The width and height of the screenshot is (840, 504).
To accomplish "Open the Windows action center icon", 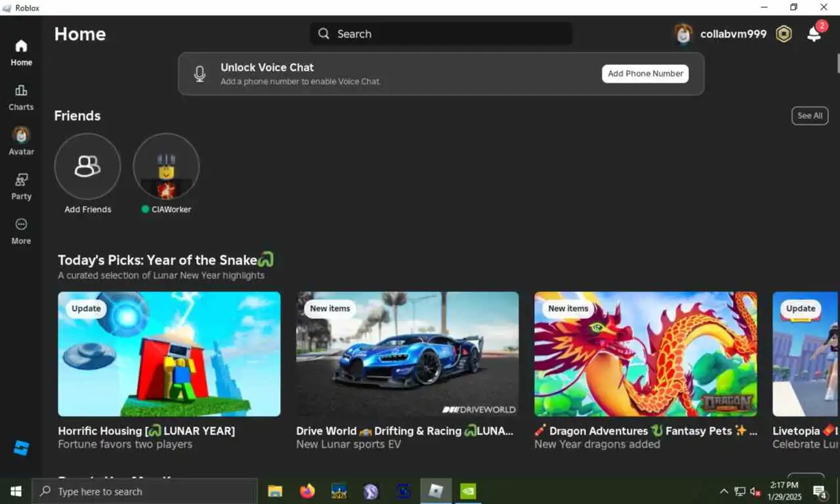I will pyautogui.click(x=820, y=492).
